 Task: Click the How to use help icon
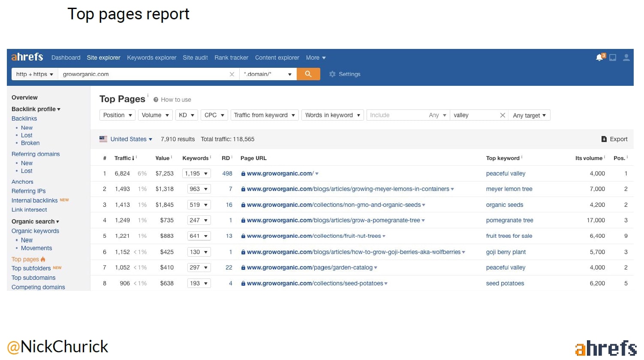[x=156, y=100]
